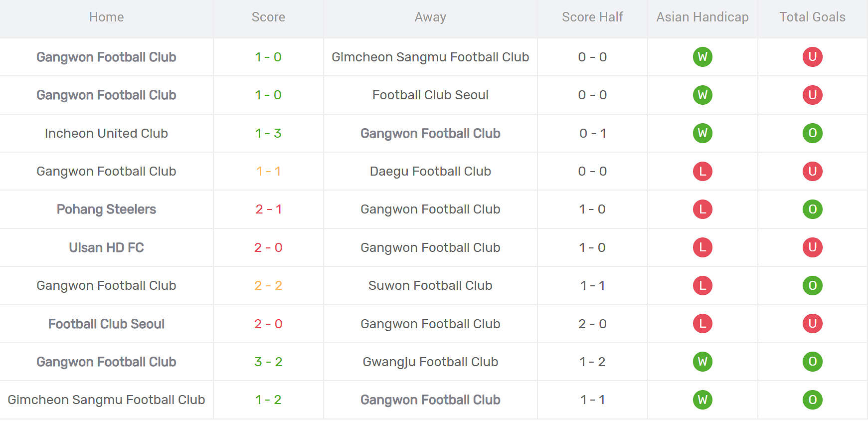Click the Home column header
Image resolution: width=868 pixels, height=422 pixels.
click(x=106, y=17)
